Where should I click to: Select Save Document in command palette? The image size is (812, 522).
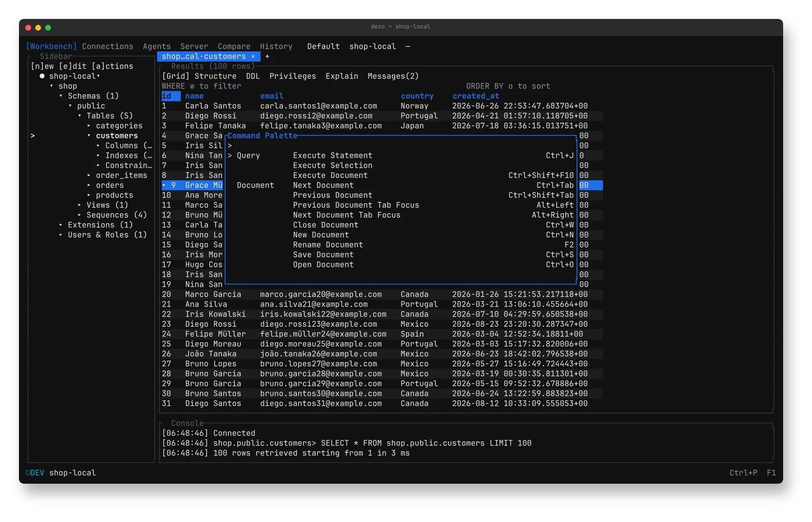point(401,255)
